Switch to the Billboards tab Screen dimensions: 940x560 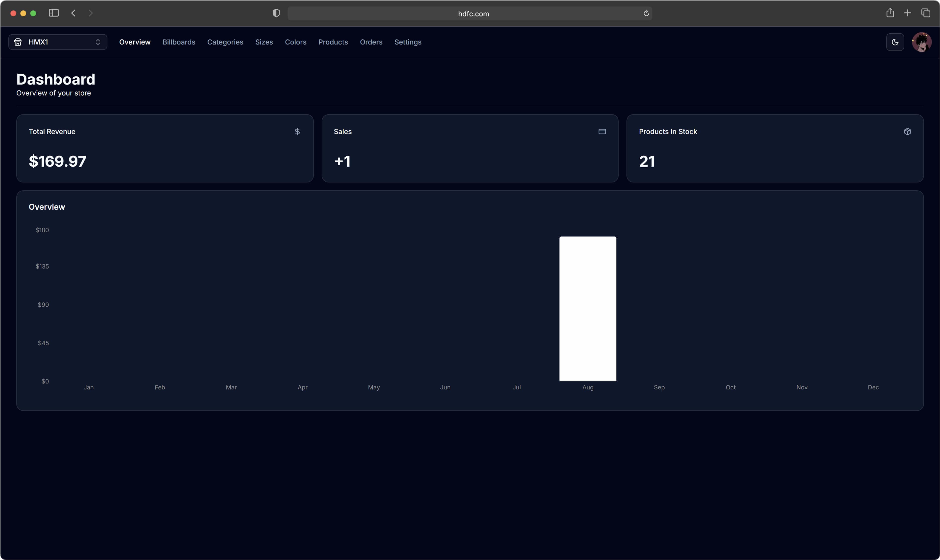tap(179, 42)
